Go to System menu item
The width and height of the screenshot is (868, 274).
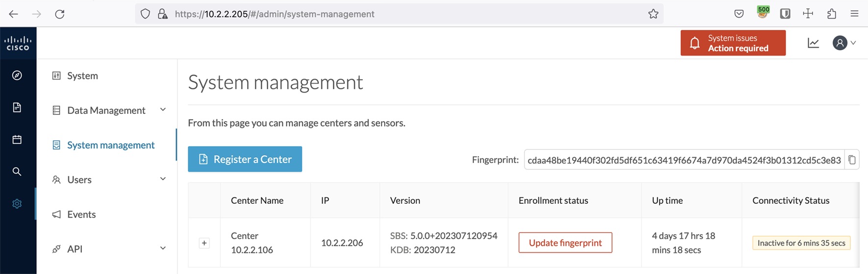point(82,76)
